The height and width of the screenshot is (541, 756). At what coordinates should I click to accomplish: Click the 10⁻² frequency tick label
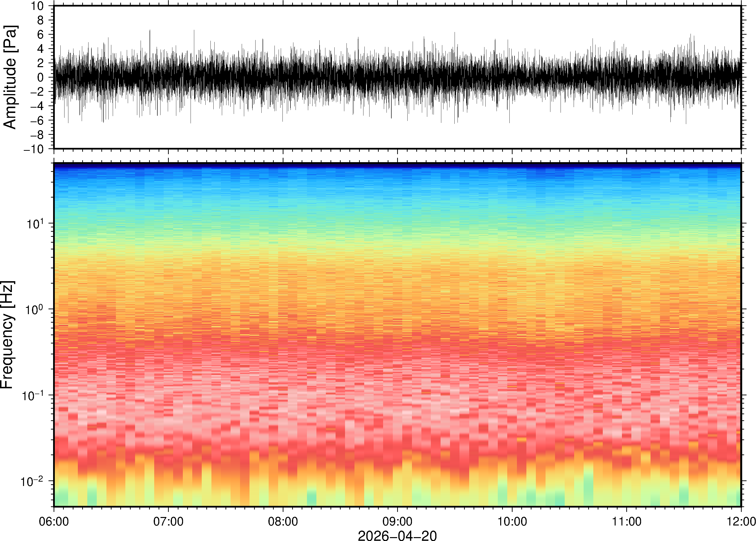pyautogui.click(x=32, y=481)
